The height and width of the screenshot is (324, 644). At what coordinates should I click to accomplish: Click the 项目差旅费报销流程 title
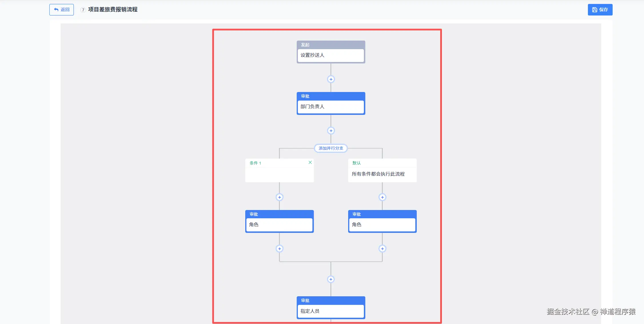(x=113, y=10)
